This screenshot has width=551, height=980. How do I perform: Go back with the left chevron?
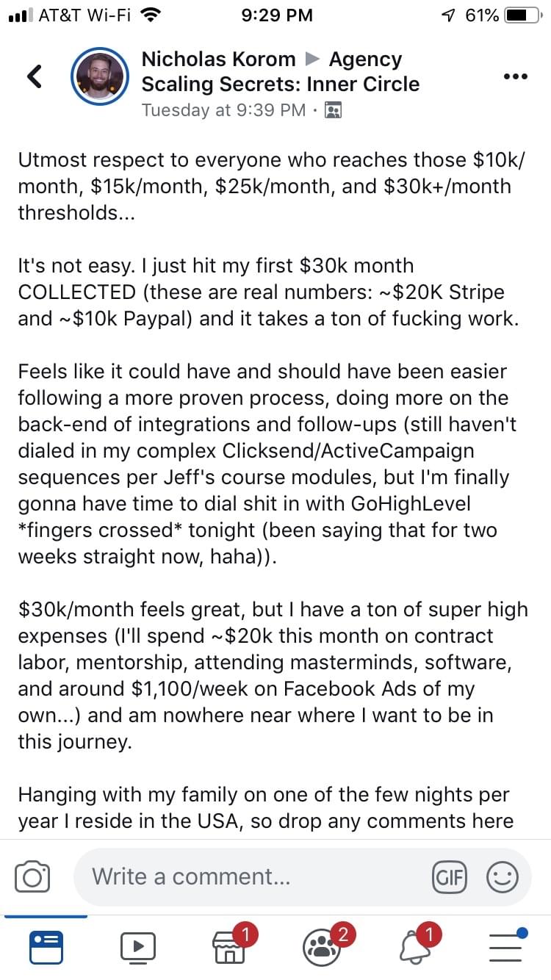point(34,76)
